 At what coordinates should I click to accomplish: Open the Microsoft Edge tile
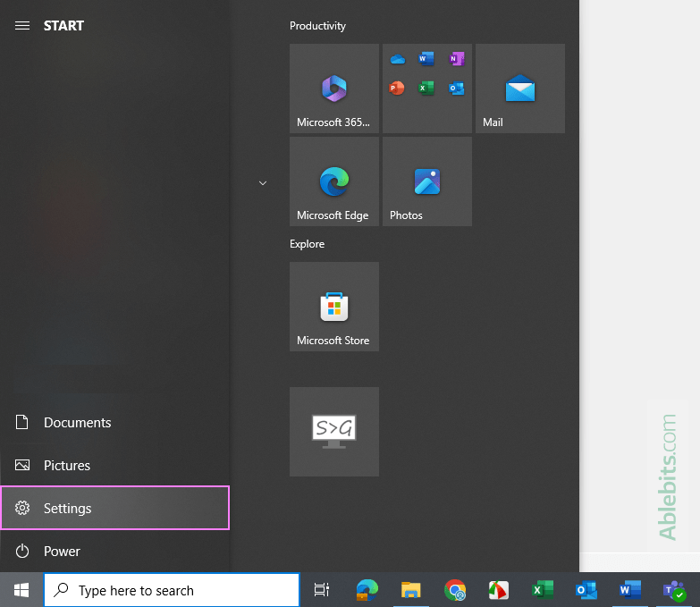point(334,181)
